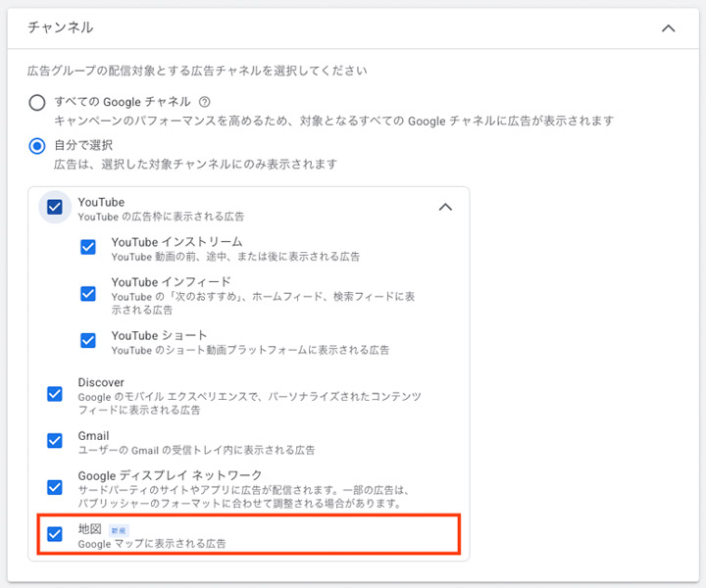Click the チャンネル section title
The height and width of the screenshot is (588, 706).
[x=61, y=27]
